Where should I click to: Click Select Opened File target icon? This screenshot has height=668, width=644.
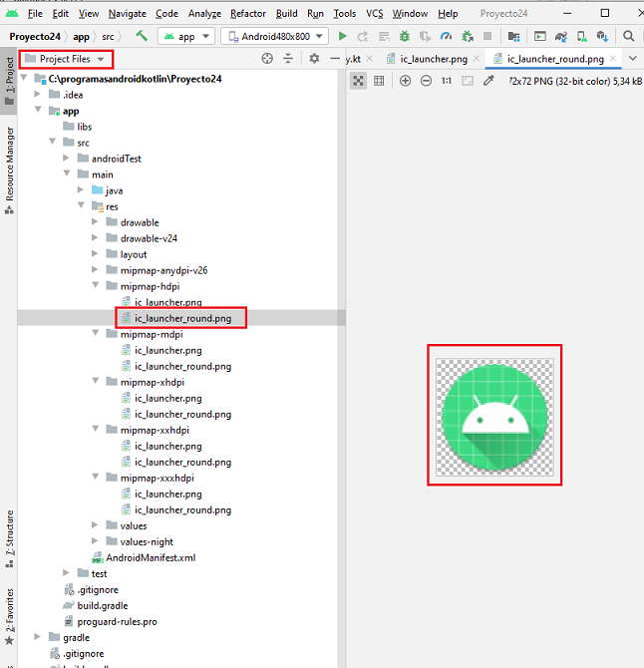(267, 59)
